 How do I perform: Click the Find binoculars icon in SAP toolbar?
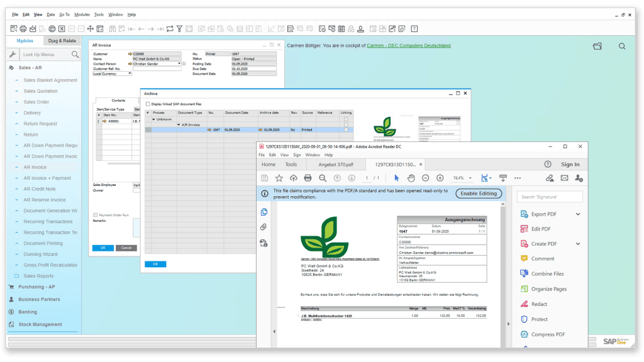(112, 29)
